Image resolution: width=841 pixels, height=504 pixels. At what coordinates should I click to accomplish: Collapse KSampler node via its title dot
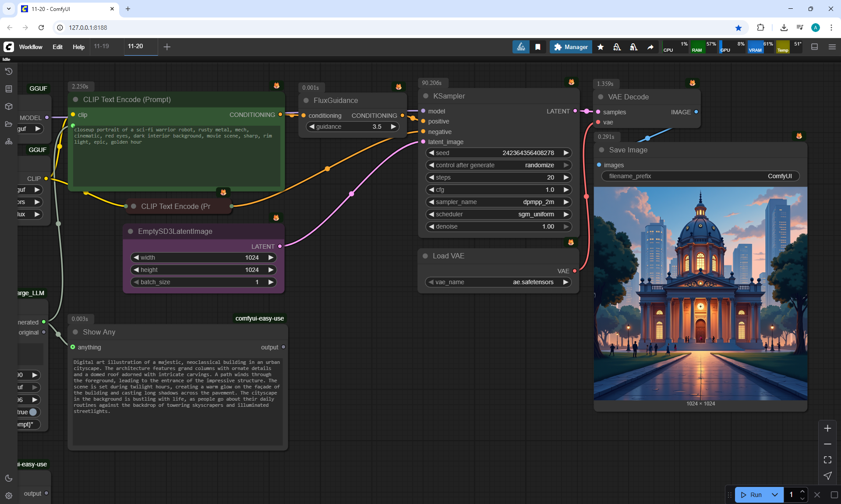pos(426,96)
